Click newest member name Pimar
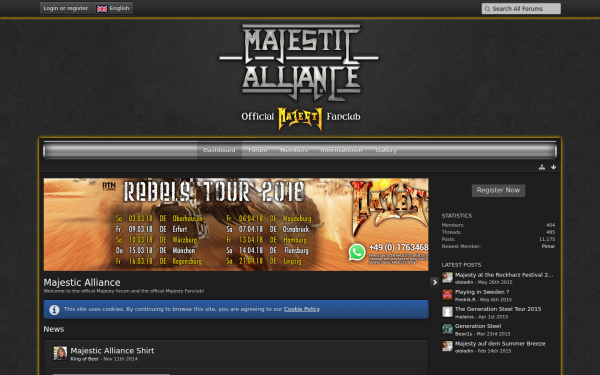Viewport: 600px width, 375px height. (x=548, y=246)
